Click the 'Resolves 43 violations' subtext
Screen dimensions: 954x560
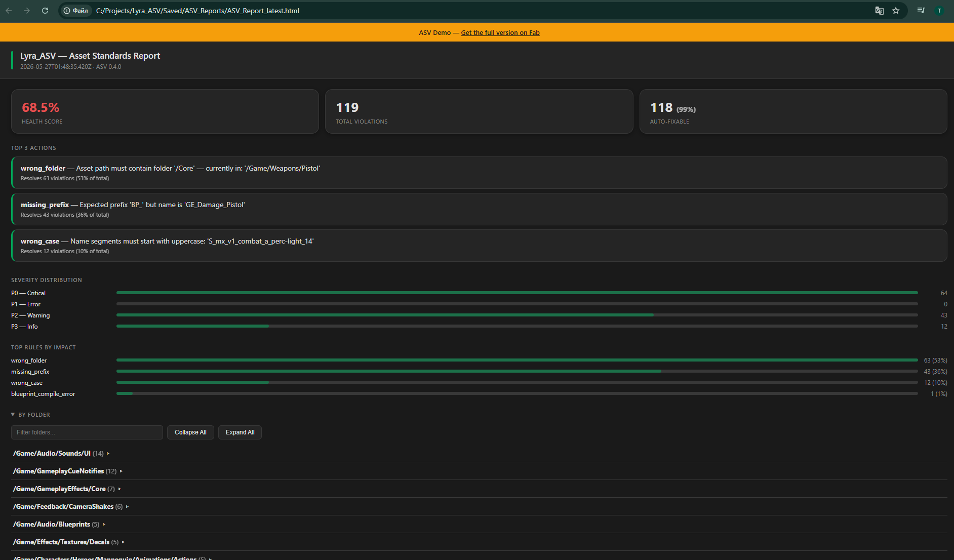point(65,215)
